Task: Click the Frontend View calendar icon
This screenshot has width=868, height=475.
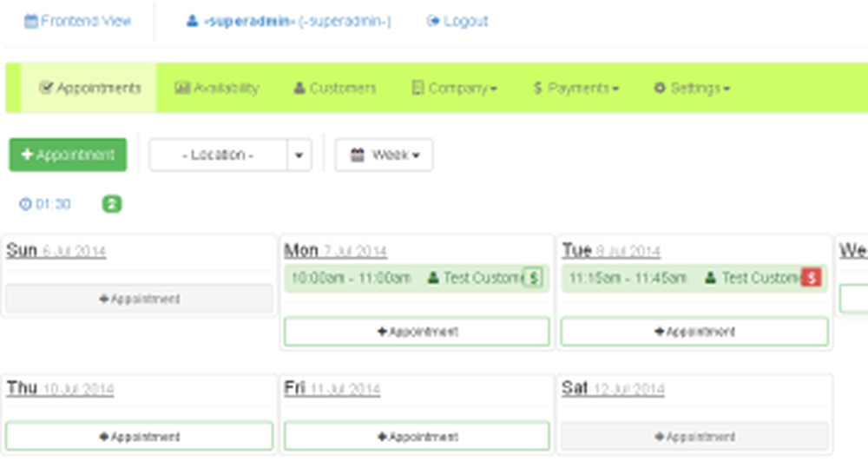Action: [31, 21]
